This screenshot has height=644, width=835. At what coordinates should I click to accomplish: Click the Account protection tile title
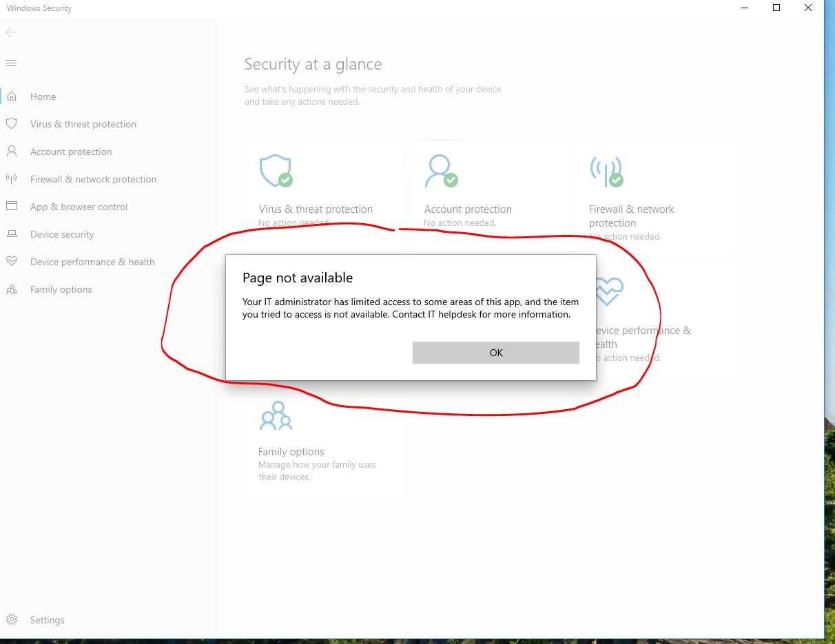468,209
